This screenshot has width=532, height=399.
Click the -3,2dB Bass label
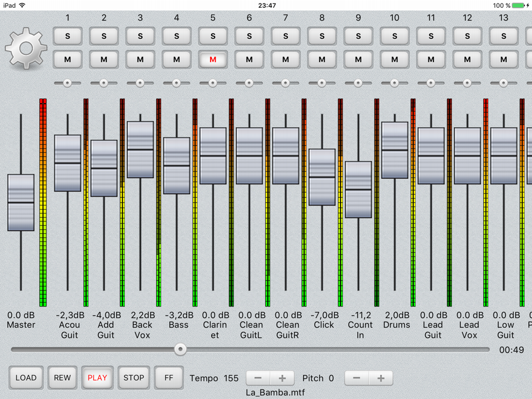179,320
